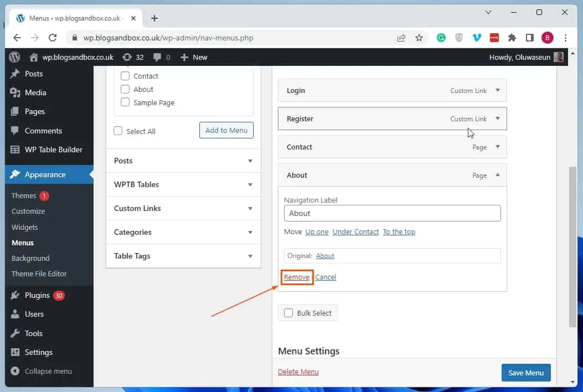
Task: Expand the Login menu item arrow
Action: pyautogui.click(x=498, y=90)
